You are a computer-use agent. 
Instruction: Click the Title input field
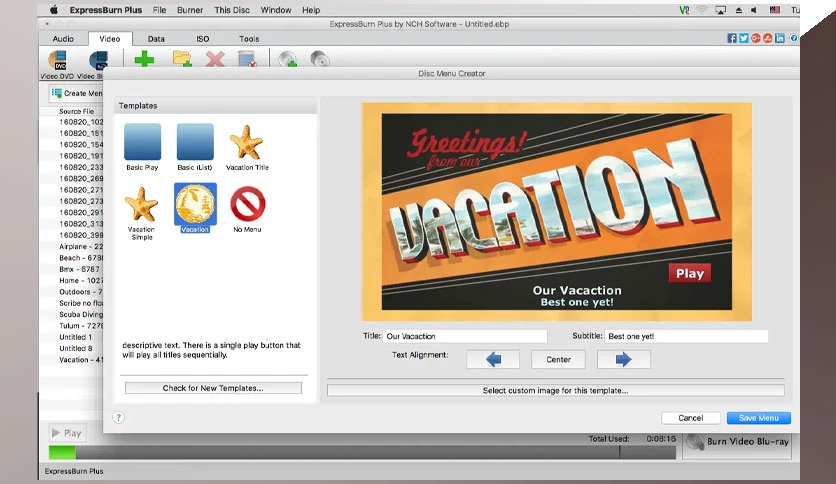464,336
